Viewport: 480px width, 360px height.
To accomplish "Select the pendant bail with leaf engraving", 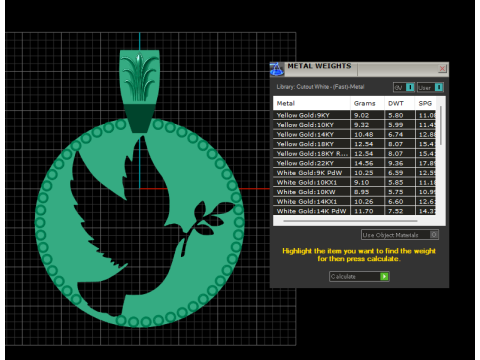I will click(140, 91).
